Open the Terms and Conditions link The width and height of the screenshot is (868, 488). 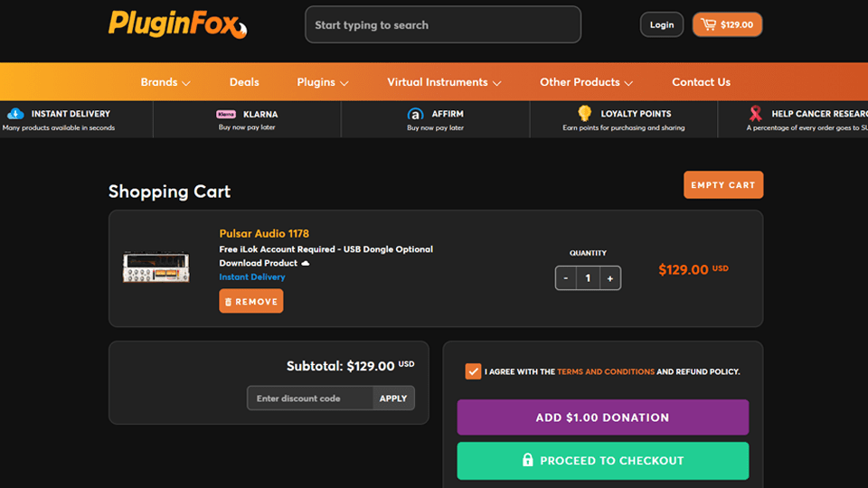coord(606,371)
